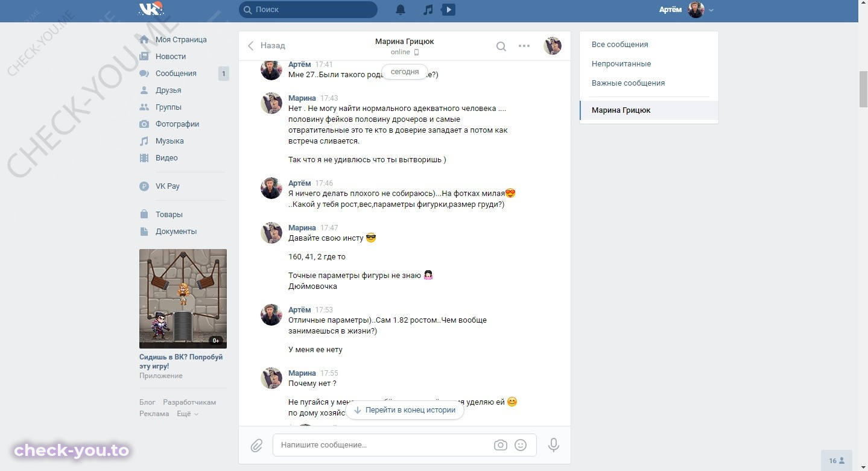Open Марина's avatar in the chat header
Viewport: 868px width, 471px height.
553,46
